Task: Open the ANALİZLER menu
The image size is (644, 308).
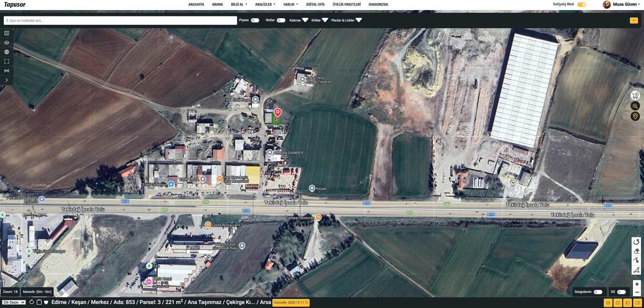Action: pos(265,4)
